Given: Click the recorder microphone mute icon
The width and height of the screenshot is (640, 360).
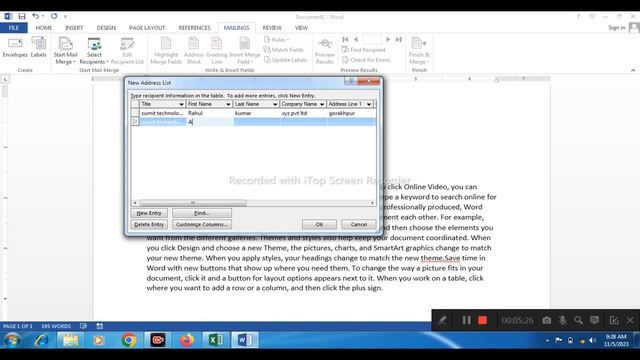Looking at the screenshot, I should [x=562, y=320].
